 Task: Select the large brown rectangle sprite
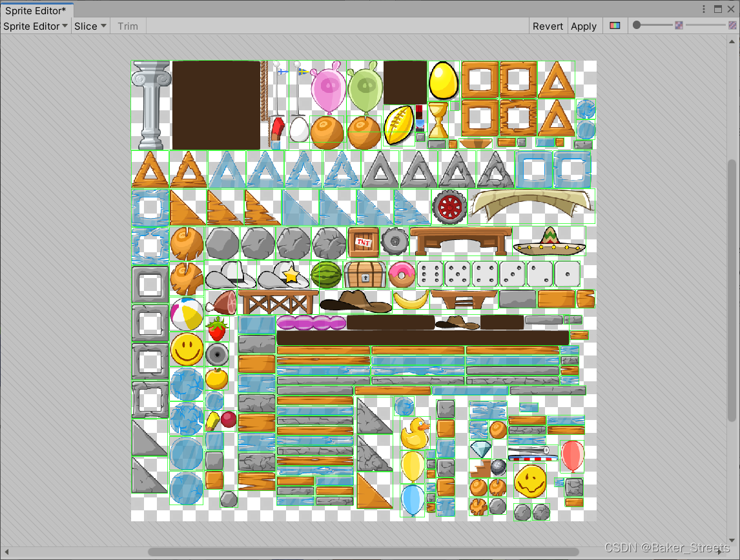click(216, 105)
